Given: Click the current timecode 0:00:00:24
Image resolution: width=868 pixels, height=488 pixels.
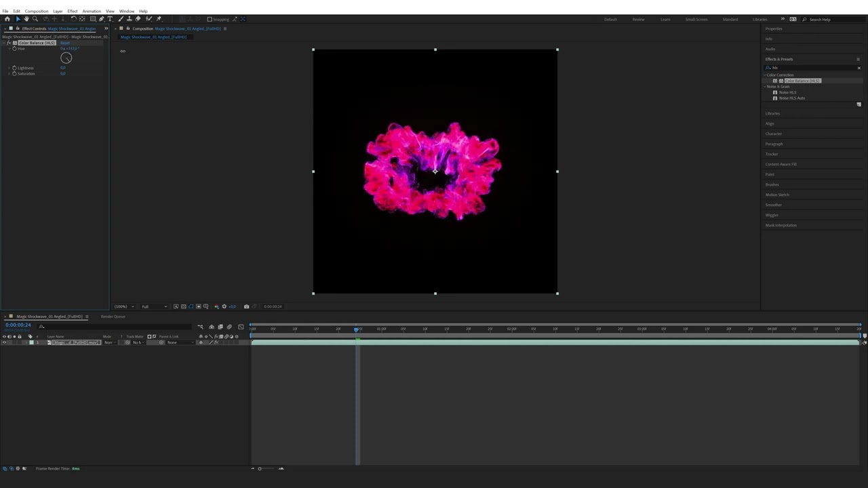Looking at the screenshot, I should tap(18, 325).
